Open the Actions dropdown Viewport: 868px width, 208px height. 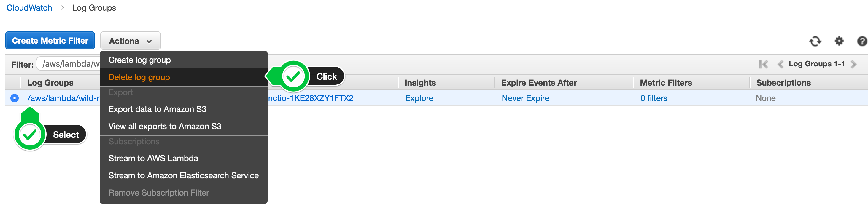pyautogui.click(x=131, y=41)
